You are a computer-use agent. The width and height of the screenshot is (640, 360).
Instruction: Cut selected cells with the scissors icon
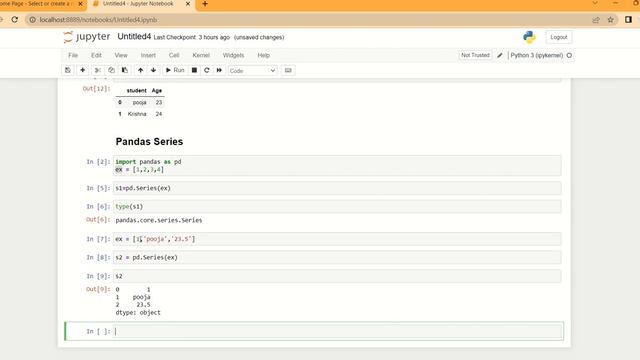click(98, 70)
